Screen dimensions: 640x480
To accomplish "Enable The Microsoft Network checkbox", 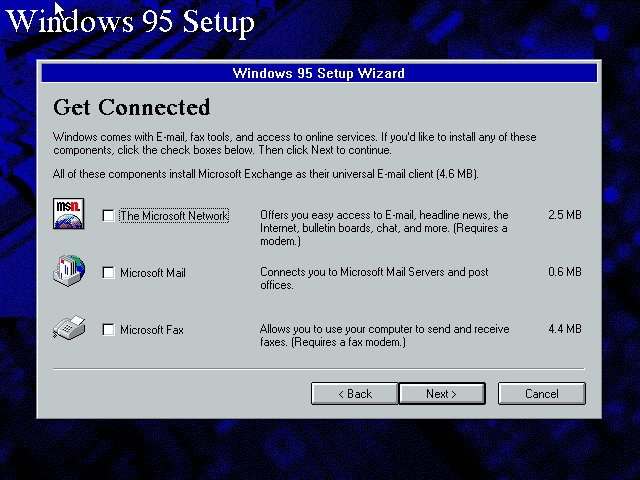I will [108, 216].
